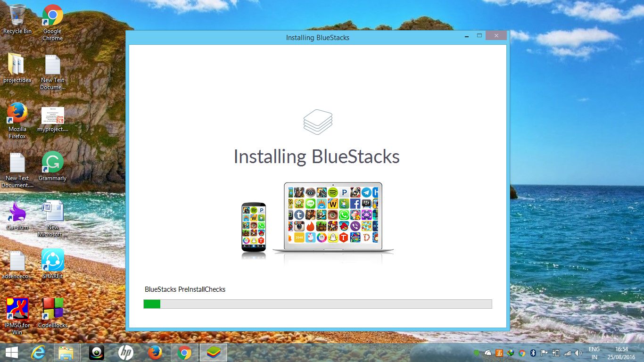Open the Bluetooth tray icon
The width and height of the screenshot is (644, 362).
(533, 353)
